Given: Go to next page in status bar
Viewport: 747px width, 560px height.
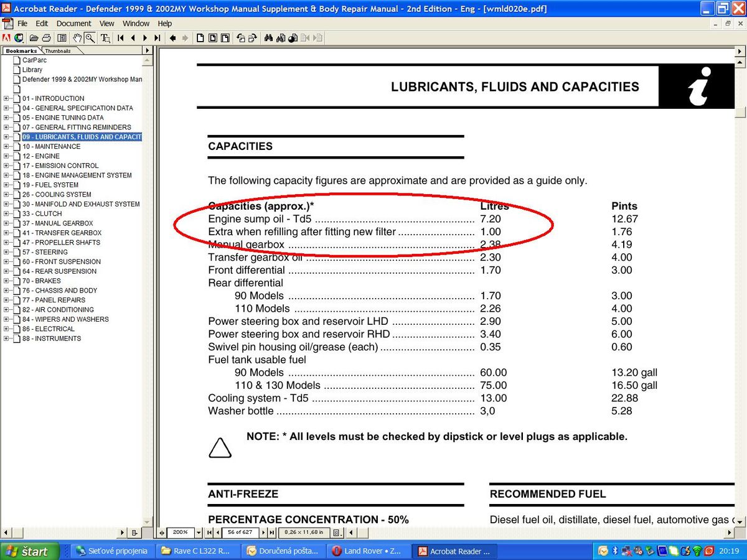Looking at the screenshot, I should tap(264, 533).
